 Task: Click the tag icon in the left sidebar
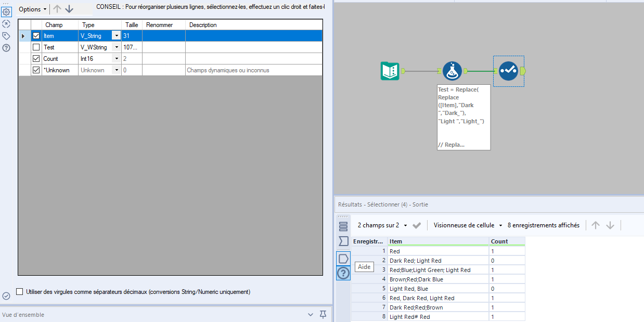click(x=6, y=35)
